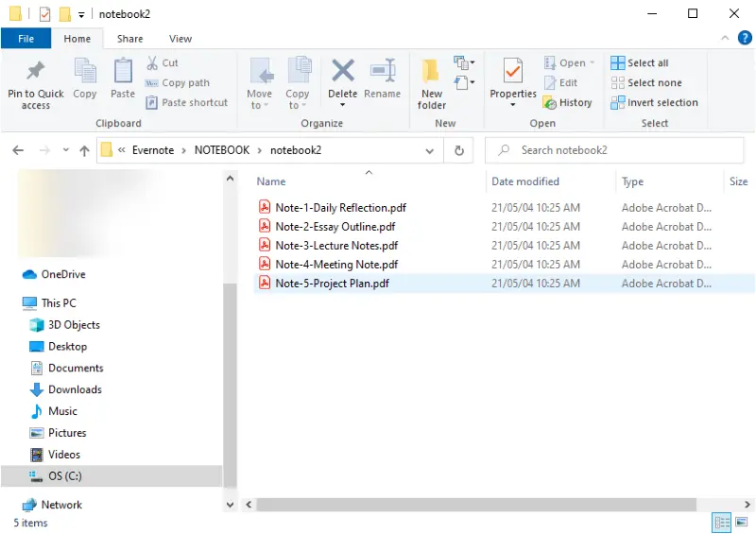
Task: Collapse the ribbon using the chevron
Action: [x=723, y=39]
